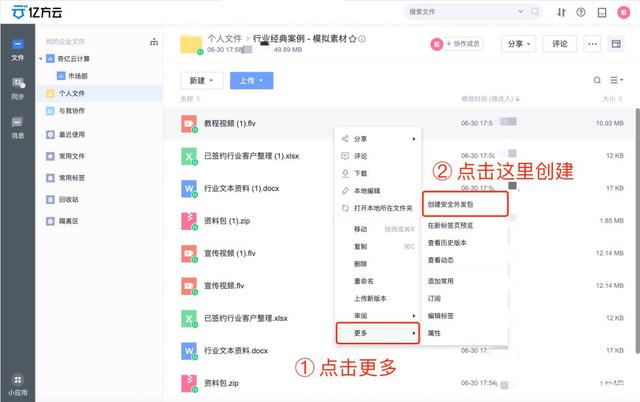Select 查看历史版本 in the submenu
This screenshot has height=402, width=640.
point(465,243)
